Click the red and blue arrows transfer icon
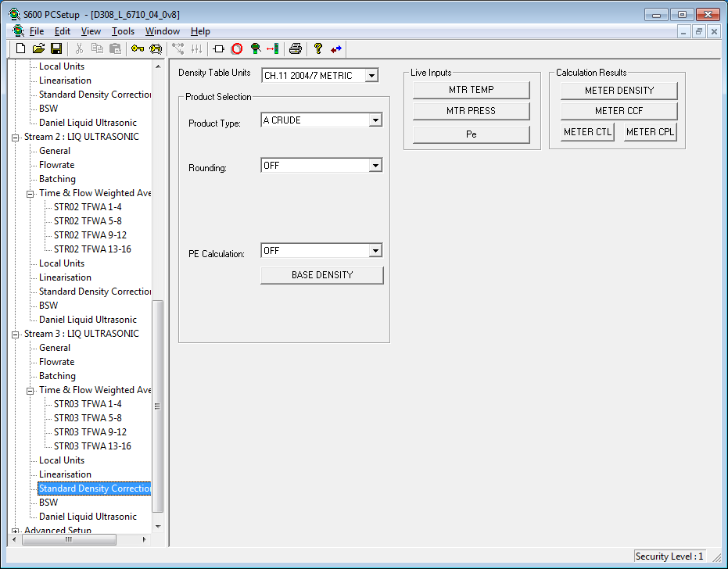The height and width of the screenshot is (569, 728). (x=336, y=48)
